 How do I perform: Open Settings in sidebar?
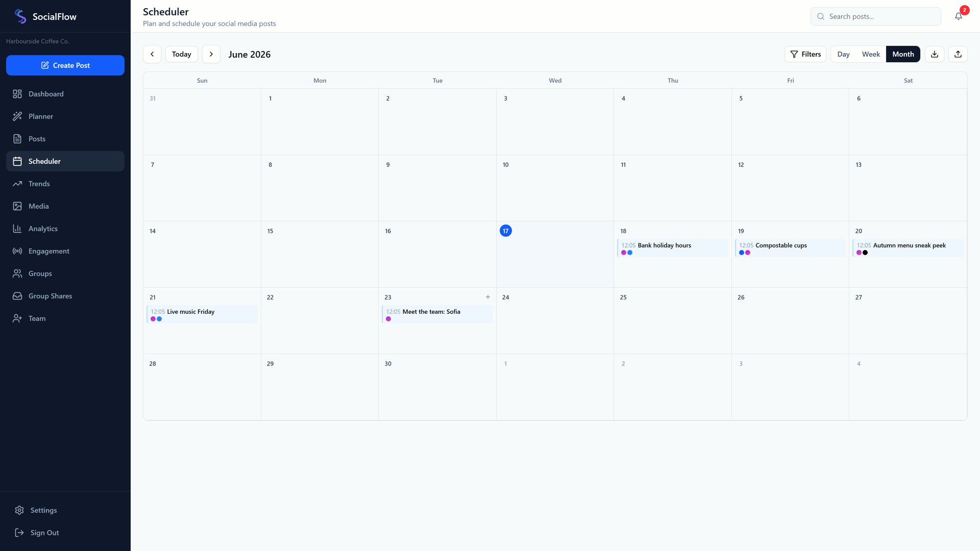(65, 510)
